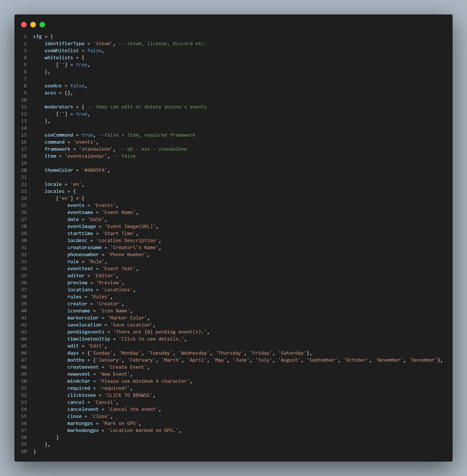
Task: Click the identifierType 'steam' string
Action: [103, 43]
